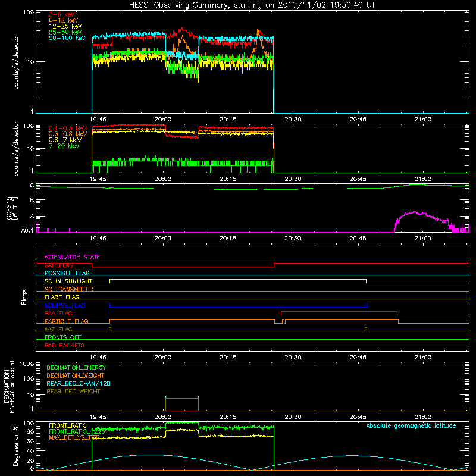Click the 'REAR_DEC_CHAN/128' legend label

(79, 383)
